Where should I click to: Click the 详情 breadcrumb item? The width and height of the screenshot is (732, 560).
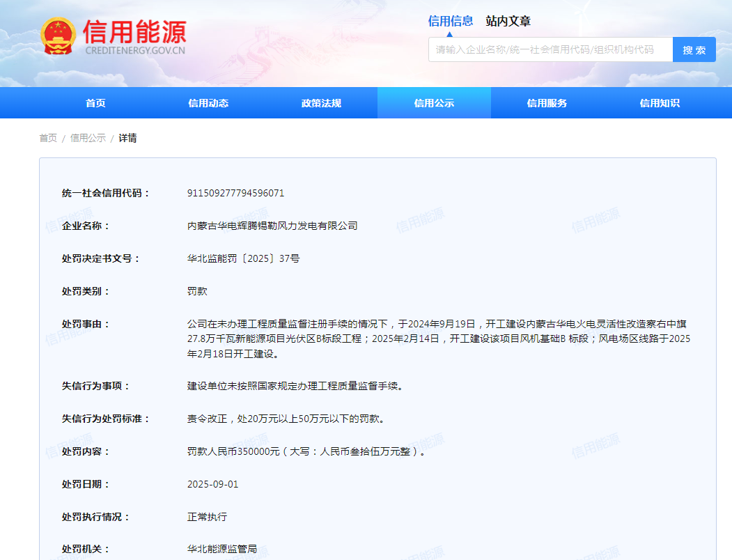click(x=127, y=138)
